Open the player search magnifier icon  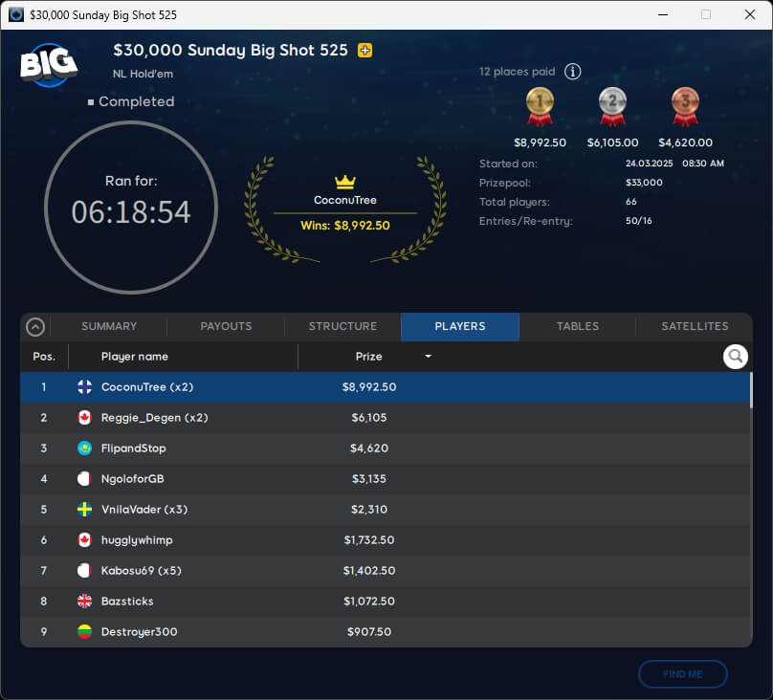735,357
